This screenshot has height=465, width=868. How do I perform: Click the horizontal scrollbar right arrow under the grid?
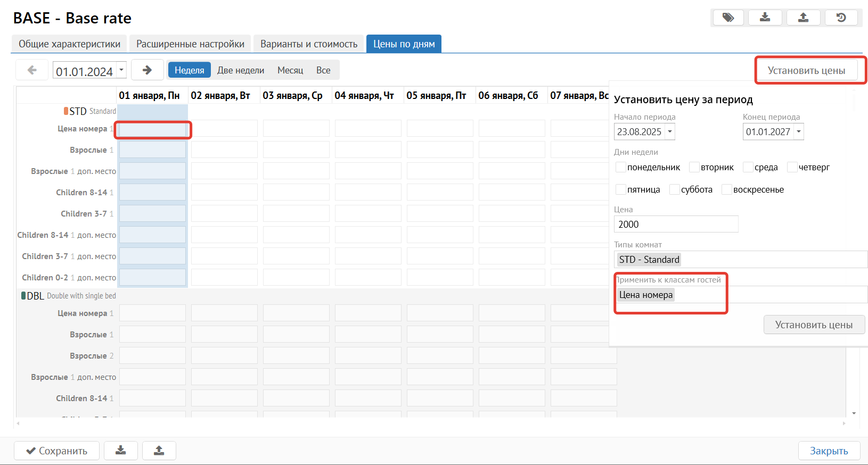click(x=844, y=424)
